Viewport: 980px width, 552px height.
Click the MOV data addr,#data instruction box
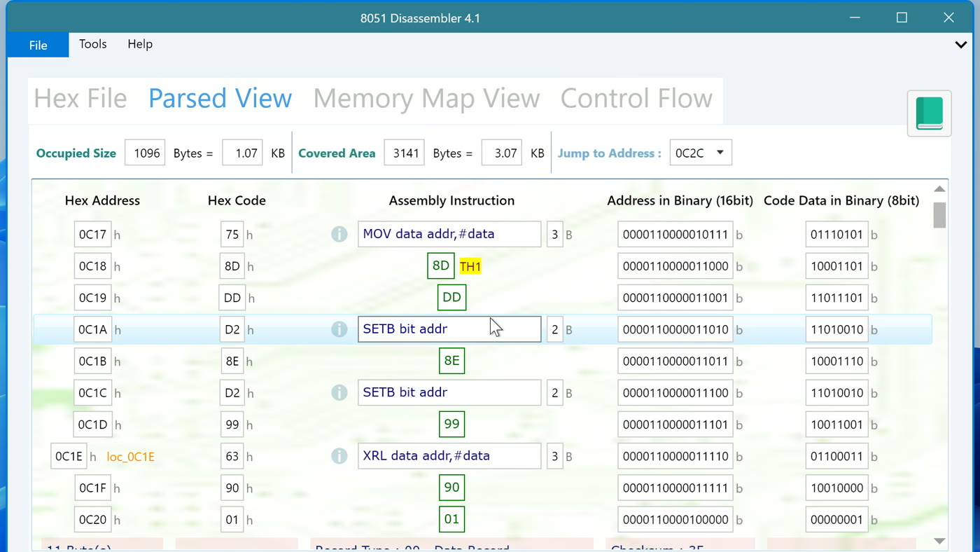pyautogui.click(x=449, y=234)
